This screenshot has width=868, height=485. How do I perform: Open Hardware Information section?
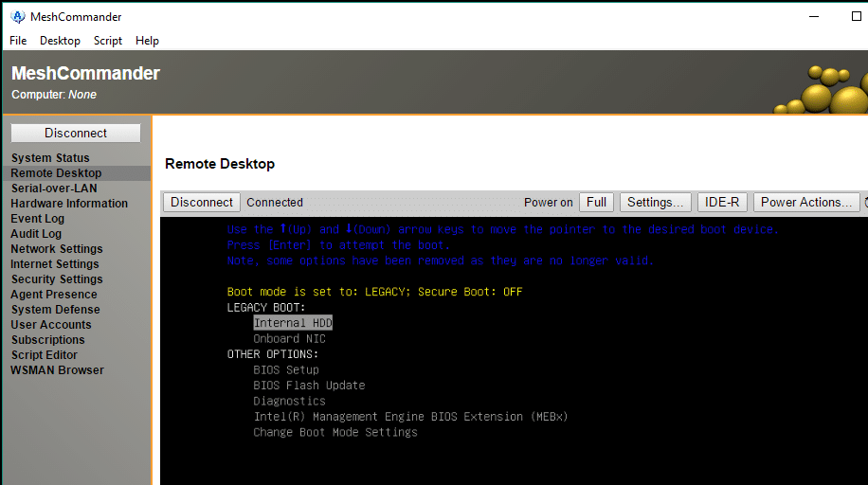pyautogui.click(x=69, y=204)
